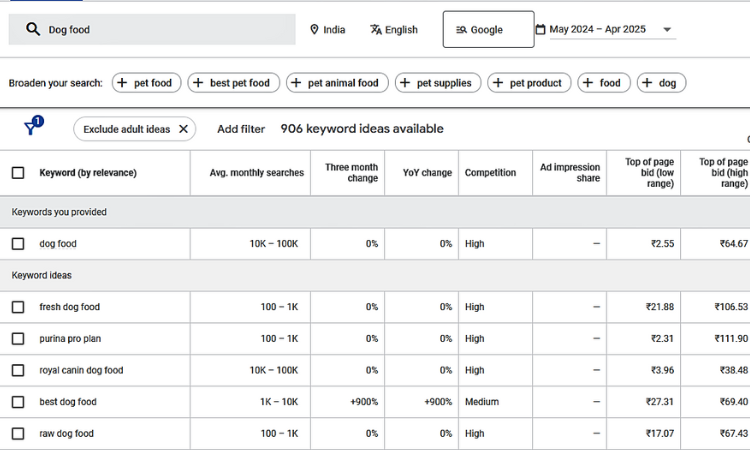Click the 906 keyword ideas available text
This screenshot has width=750, height=450.
coord(362,129)
